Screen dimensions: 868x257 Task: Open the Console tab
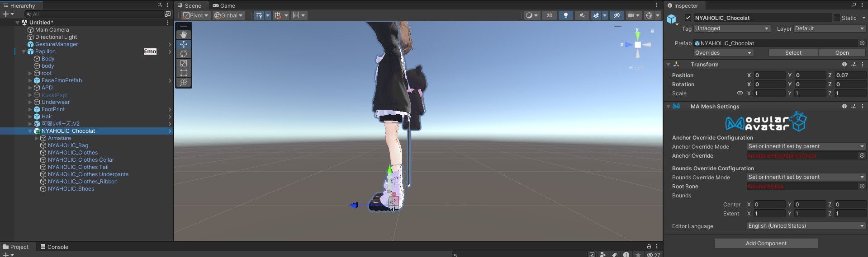pyautogui.click(x=54, y=247)
